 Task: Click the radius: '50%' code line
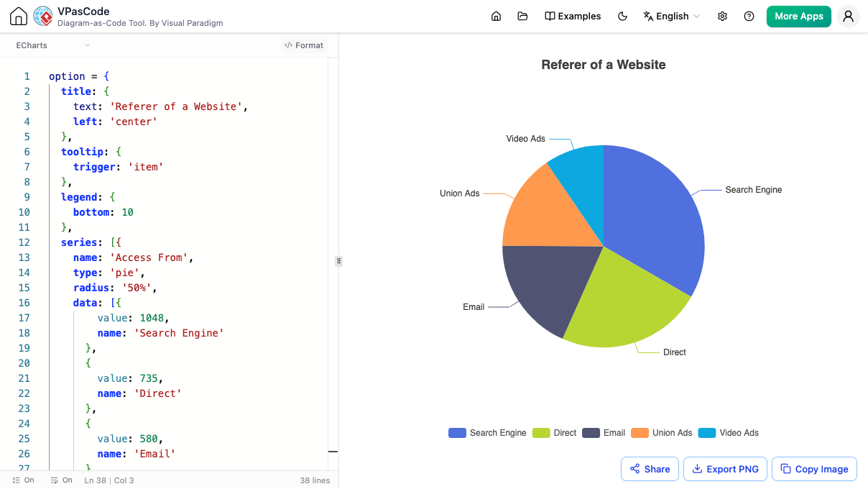click(x=115, y=288)
